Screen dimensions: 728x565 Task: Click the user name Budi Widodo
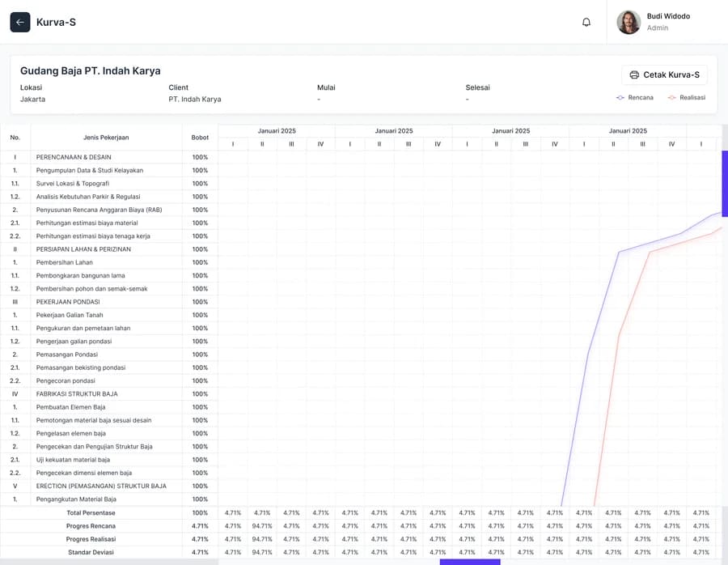coord(668,16)
